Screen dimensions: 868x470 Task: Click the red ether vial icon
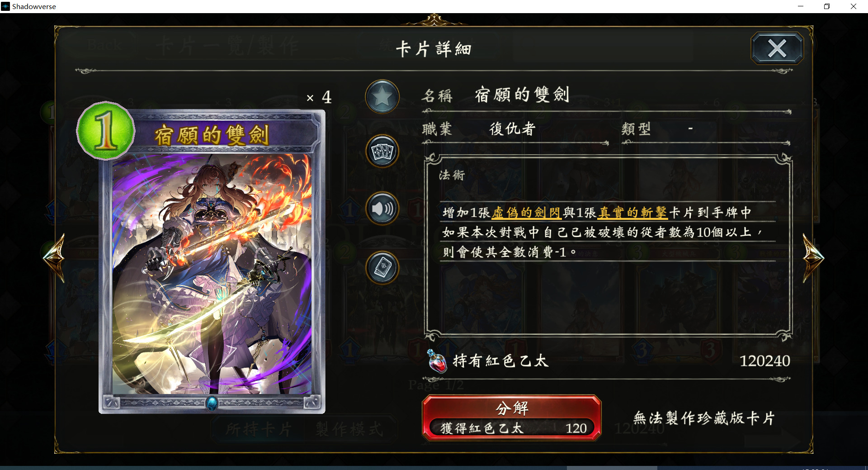[437, 361]
